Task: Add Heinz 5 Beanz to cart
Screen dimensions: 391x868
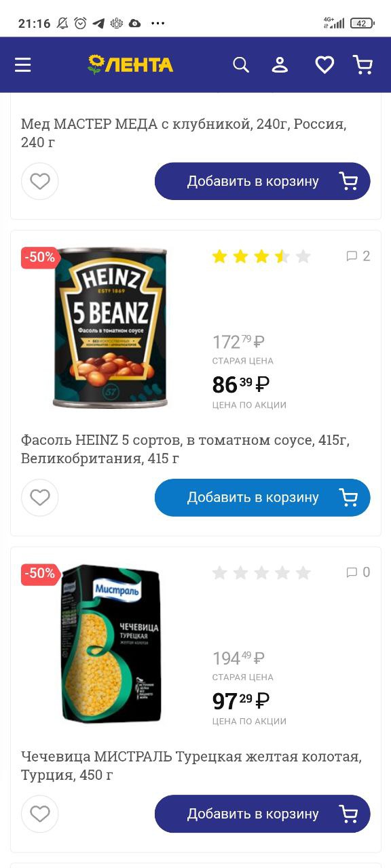Action: (x=263, y=498)
